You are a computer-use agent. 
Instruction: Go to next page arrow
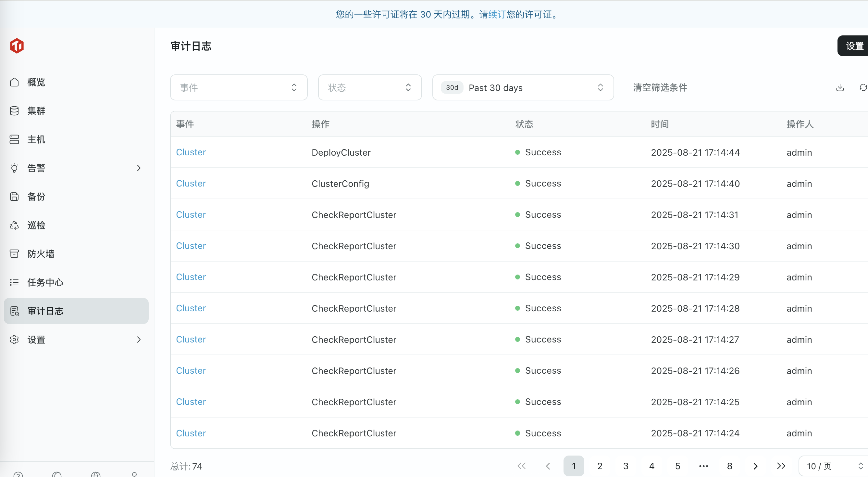click(x=755, y=466)
